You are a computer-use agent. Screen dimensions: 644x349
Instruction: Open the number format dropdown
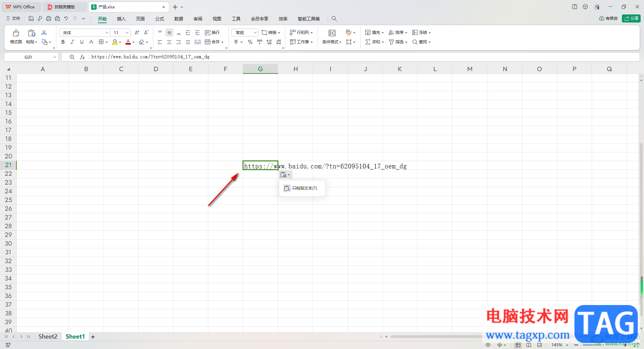(255, 33)
